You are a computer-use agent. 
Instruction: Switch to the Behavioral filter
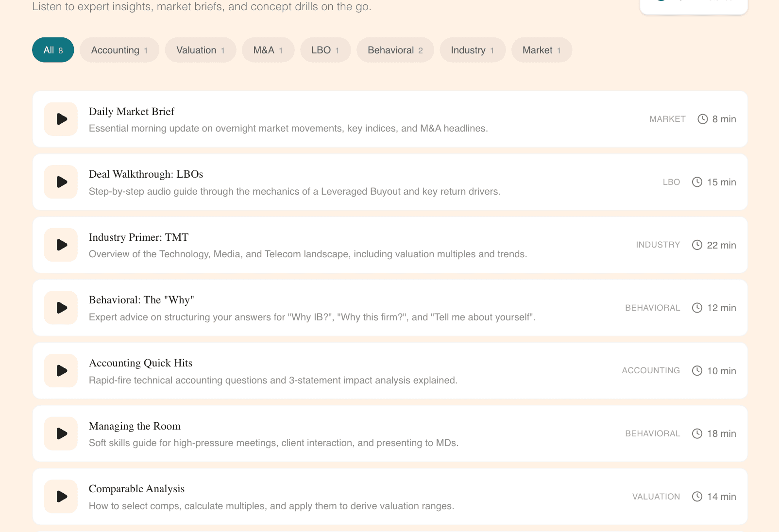point(395,50)
